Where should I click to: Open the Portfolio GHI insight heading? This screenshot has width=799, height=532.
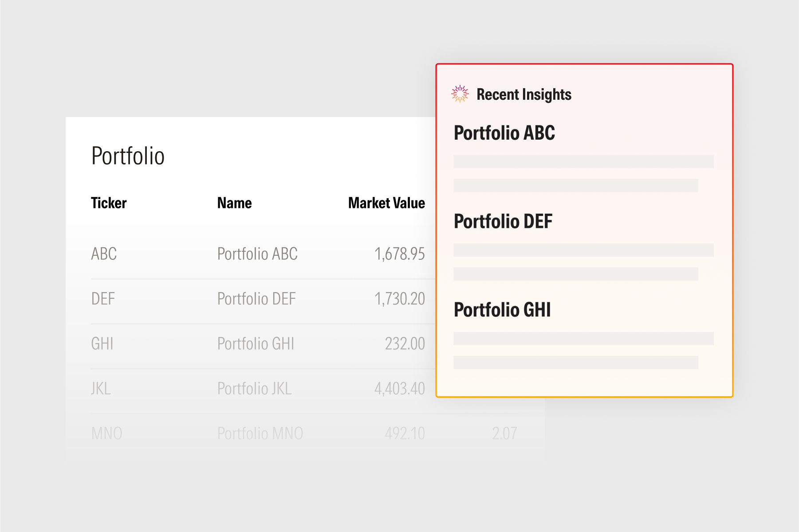[x=502, y=310]
